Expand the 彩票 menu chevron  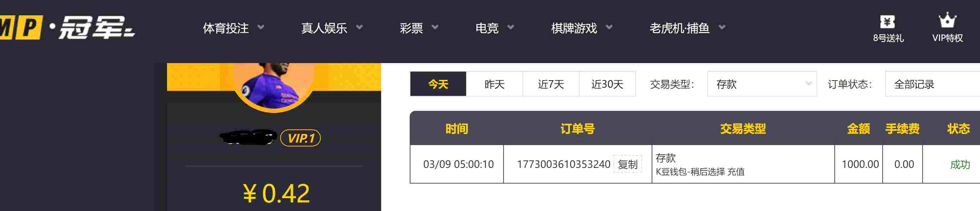coord(435,27)
